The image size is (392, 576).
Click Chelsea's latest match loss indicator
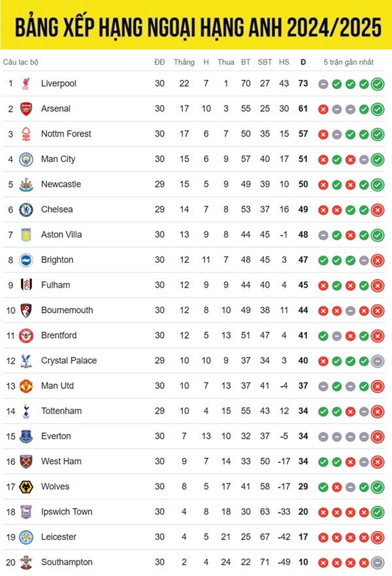[x=377, y=210]
